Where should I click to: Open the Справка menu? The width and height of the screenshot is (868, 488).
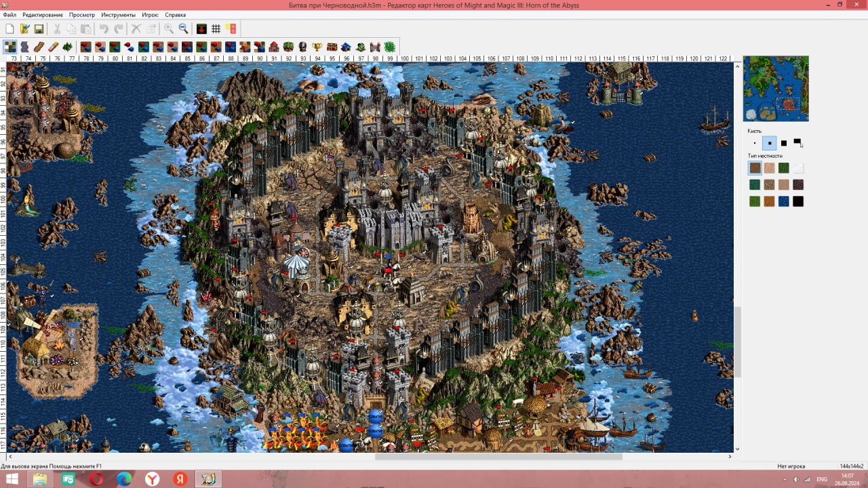(x=176, y=14)
